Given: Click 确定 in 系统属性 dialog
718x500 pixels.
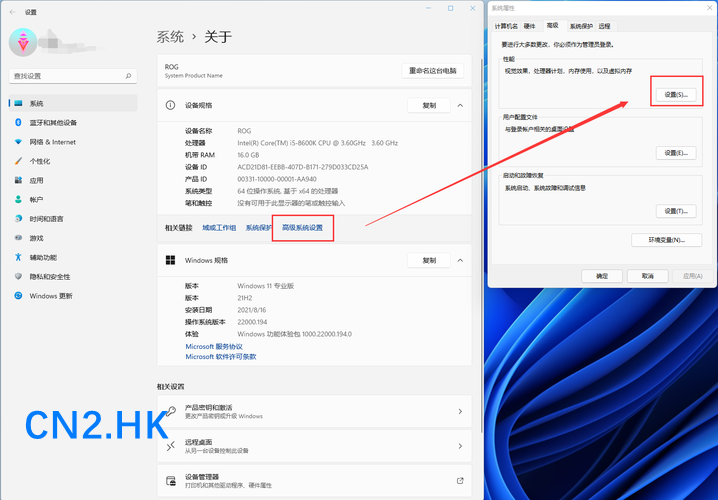Looking at the screenshot, I should (x=602, y=276).
